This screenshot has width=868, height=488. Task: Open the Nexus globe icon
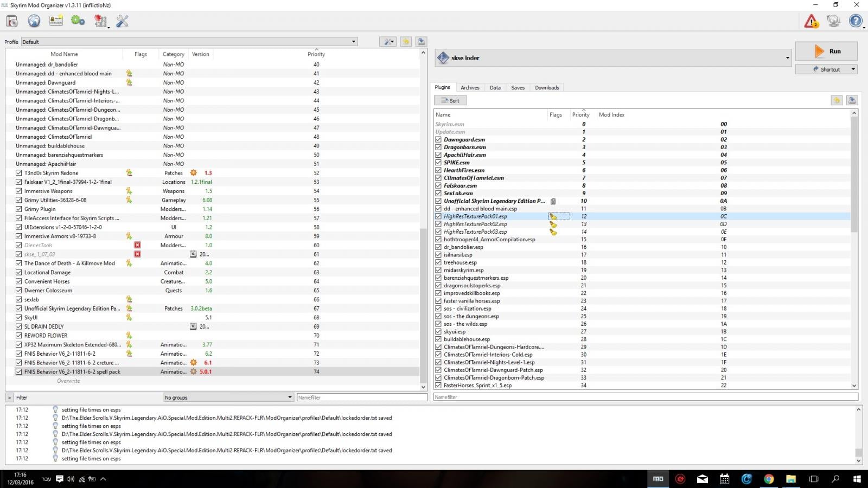pyautogui.click(x=34, y=21)
